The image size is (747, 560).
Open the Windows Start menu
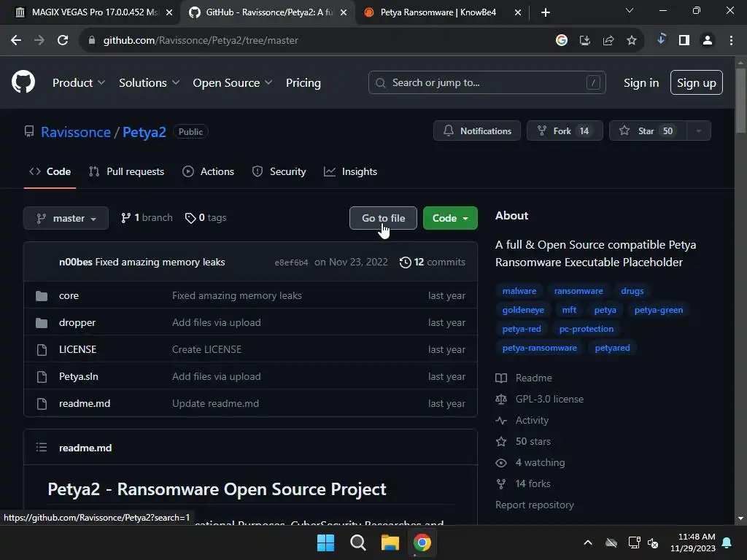[x=326, y=542]
